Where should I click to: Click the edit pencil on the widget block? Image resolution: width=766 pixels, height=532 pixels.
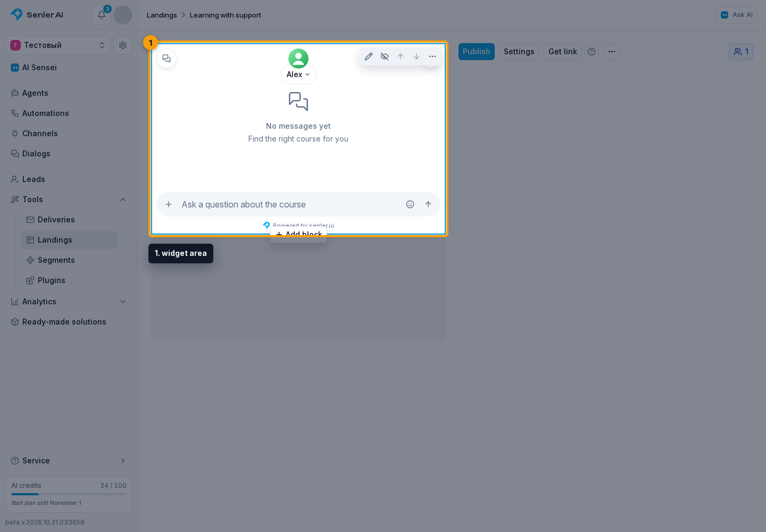tap(369, 56)
